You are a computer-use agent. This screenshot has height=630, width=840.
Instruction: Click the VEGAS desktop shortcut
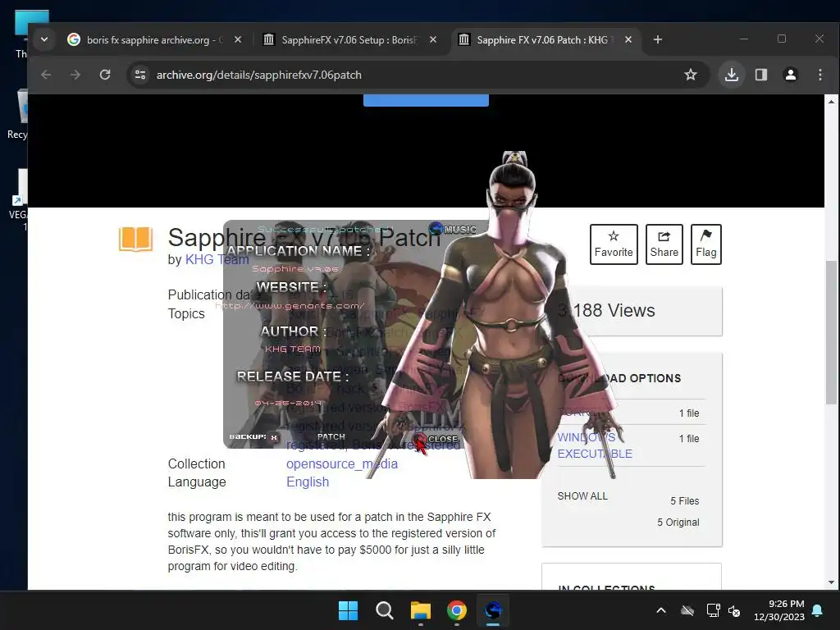[18, 200]
